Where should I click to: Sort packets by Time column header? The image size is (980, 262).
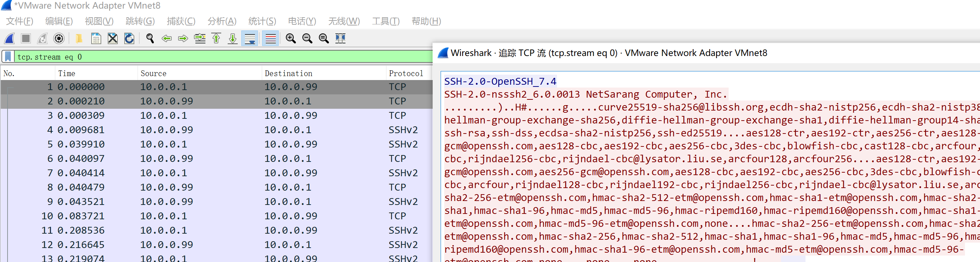96,73
